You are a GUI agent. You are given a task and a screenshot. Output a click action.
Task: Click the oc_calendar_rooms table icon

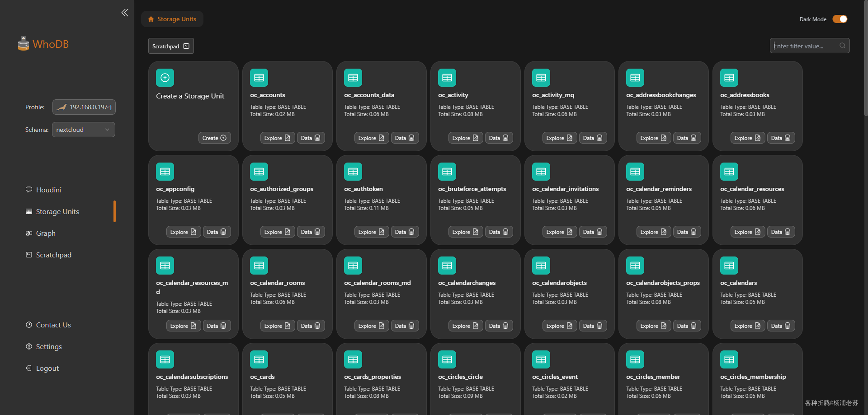click(259, 266)
